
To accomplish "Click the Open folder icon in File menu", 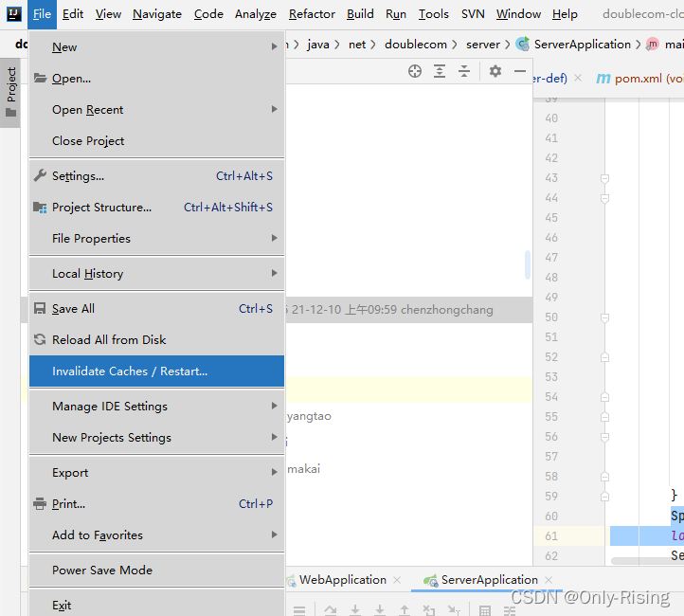I will click(x=40, y=78).
